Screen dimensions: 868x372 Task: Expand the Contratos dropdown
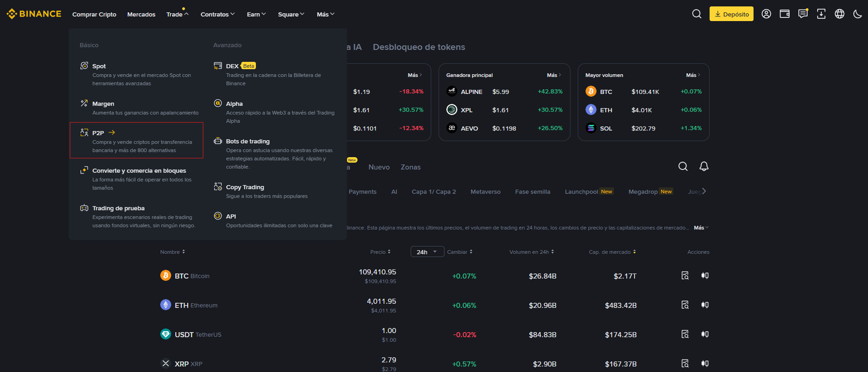218,14
